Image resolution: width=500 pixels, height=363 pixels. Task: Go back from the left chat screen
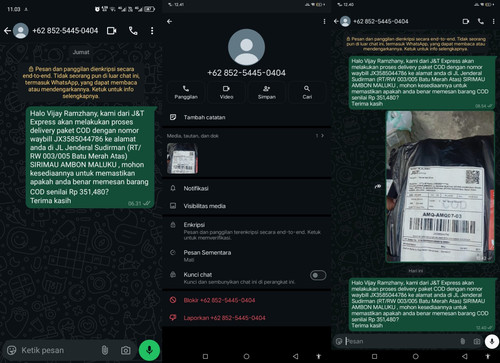click(7, 31)
